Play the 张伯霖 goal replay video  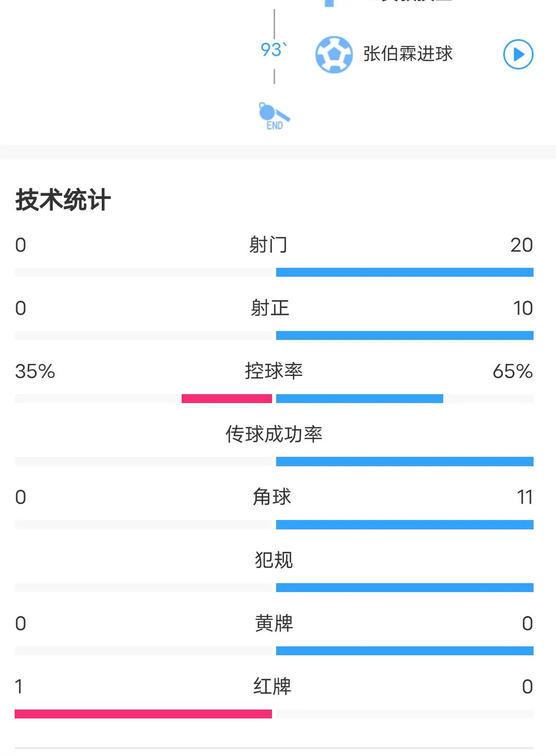[518, 54]
